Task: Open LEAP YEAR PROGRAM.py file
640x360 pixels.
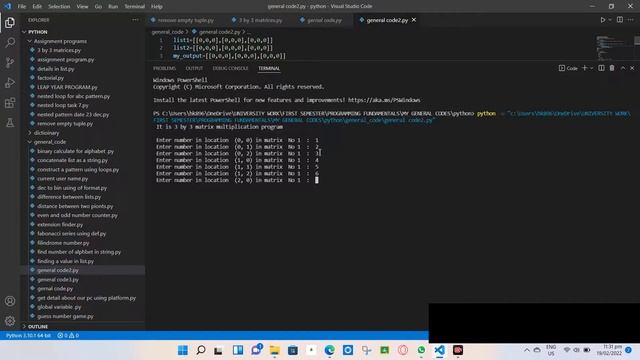Action: tap(67, 87)
